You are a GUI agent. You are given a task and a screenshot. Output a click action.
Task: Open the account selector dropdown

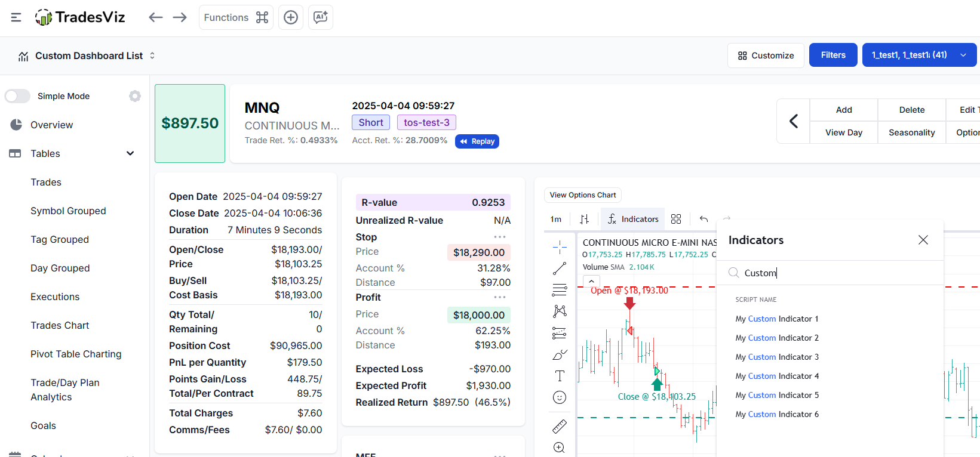pos(918,55)
